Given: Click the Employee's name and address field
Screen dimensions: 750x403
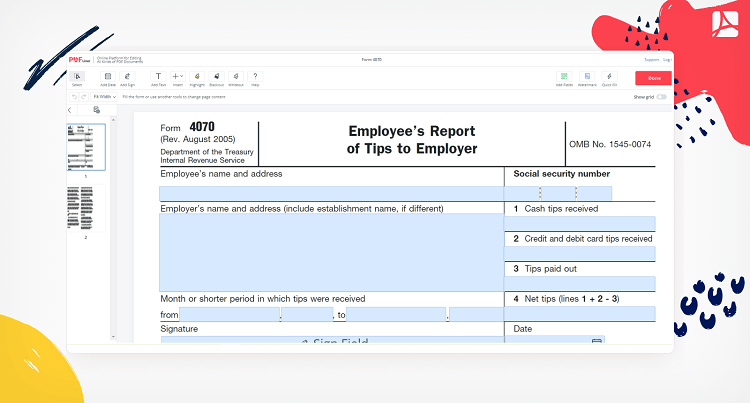Looking at the screenshot, I should coord(331,193).
